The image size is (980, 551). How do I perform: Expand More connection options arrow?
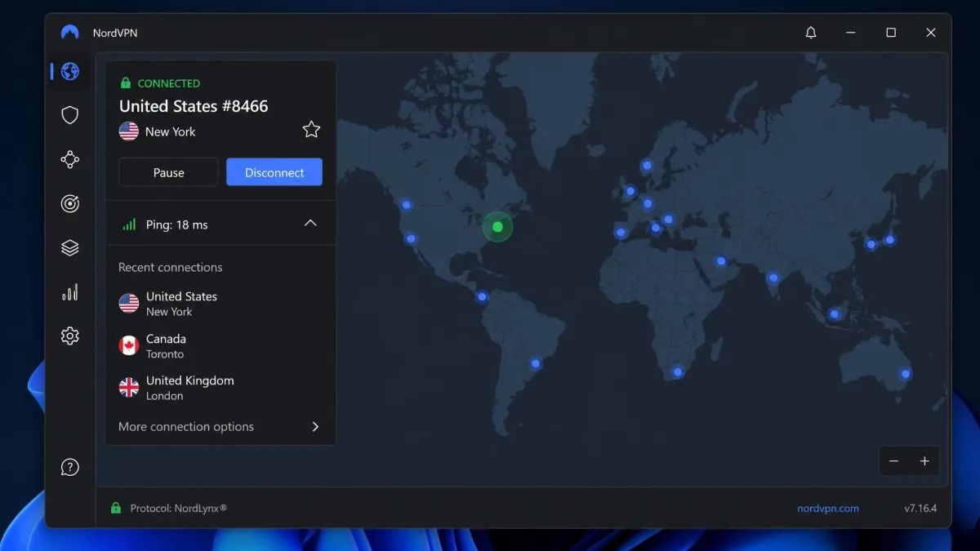pos(315,427)
